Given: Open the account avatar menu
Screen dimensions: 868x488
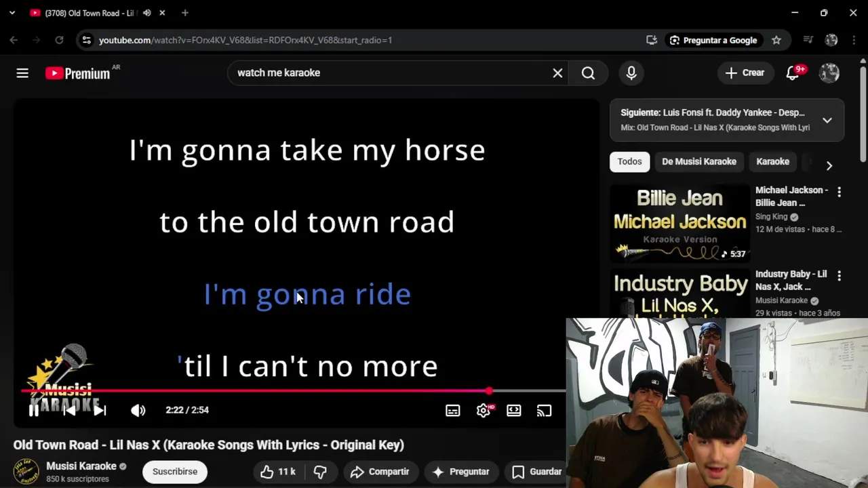Looking at the screenshot, I should click(829, 73).
